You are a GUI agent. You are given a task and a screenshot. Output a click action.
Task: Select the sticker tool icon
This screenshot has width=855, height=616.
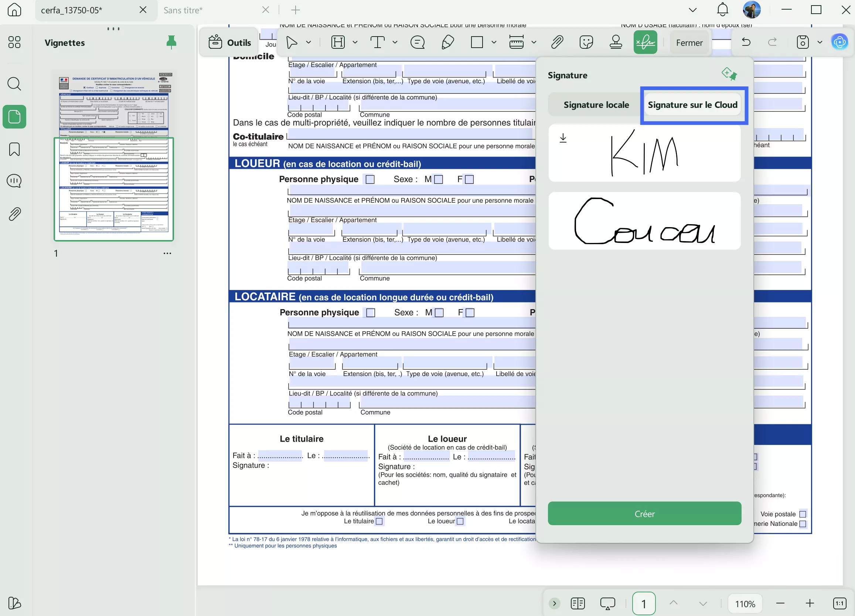586,42
